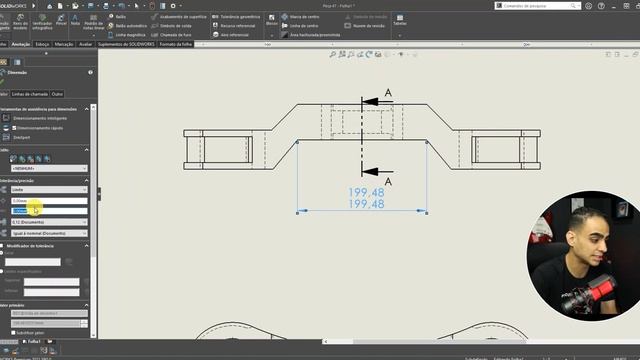Click the Comandos de pesquisa search box

pyautogui.click(x=538, y=6)
